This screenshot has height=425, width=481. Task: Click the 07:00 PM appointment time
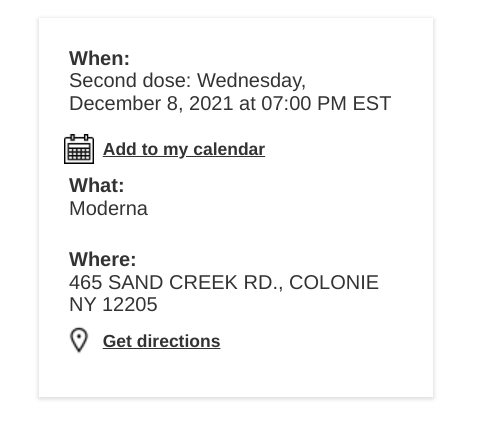pos(304,103)
